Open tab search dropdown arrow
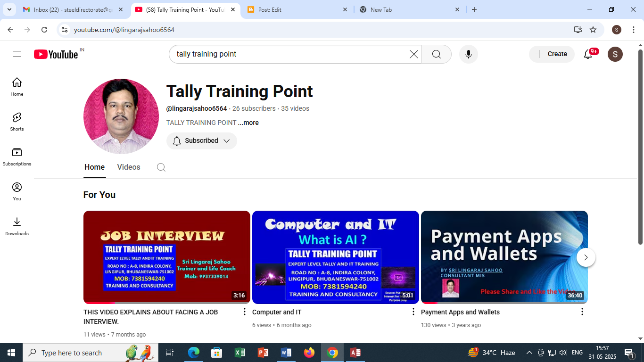644x362 pixels. click(x=9, y=9)
